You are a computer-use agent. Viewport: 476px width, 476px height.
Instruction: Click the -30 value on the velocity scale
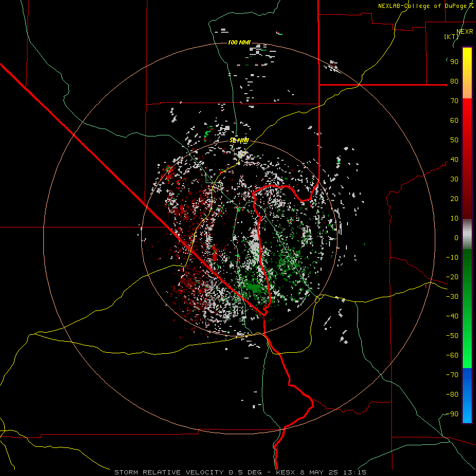click(452, 297)
